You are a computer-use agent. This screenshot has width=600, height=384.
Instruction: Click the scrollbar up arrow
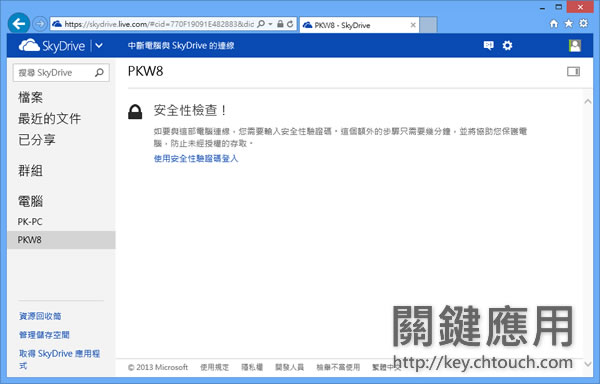click(x=588, y=102)
